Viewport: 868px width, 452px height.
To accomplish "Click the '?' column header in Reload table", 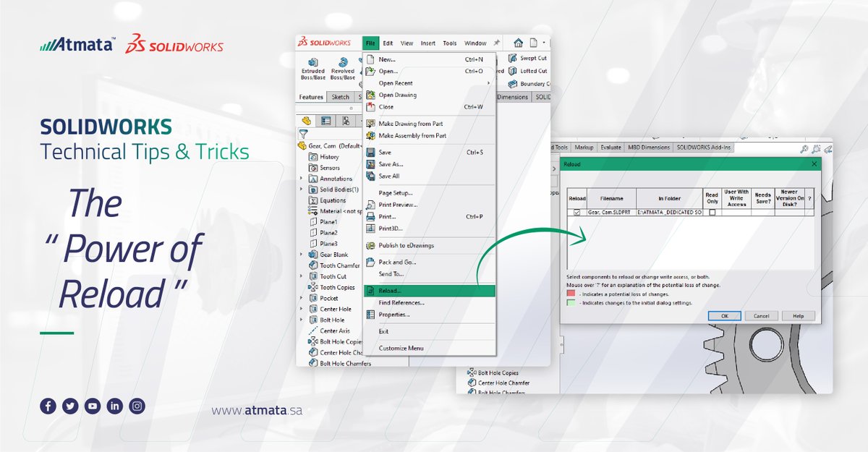I will (809, 198).
